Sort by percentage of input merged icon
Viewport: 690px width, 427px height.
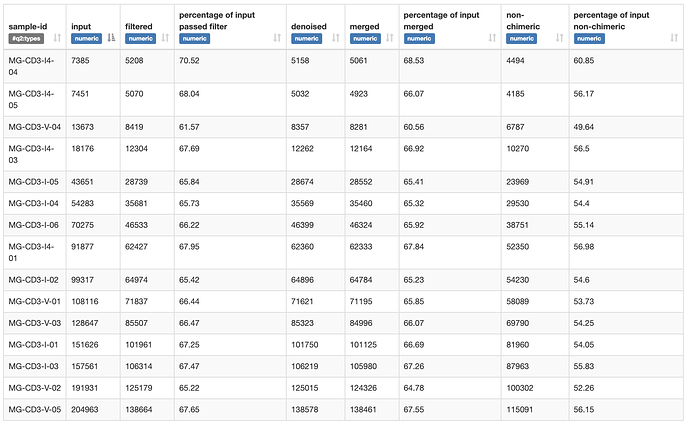490,38
